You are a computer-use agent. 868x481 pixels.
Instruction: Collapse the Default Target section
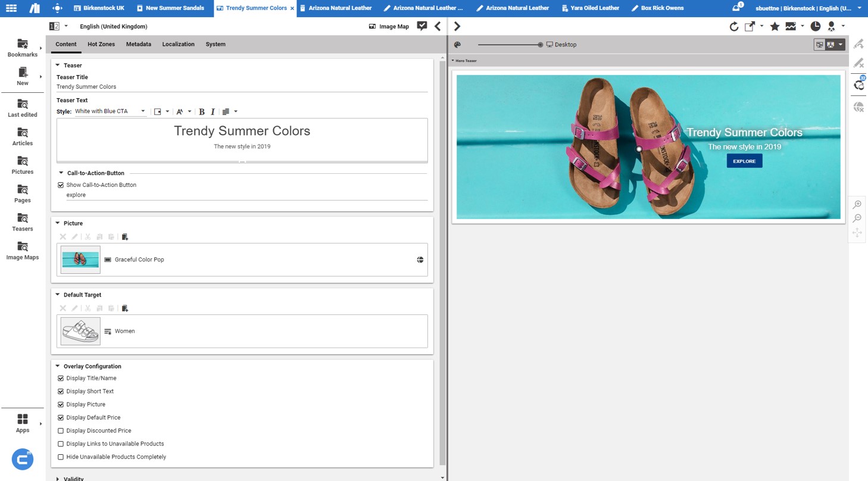[x=58, y=295]
